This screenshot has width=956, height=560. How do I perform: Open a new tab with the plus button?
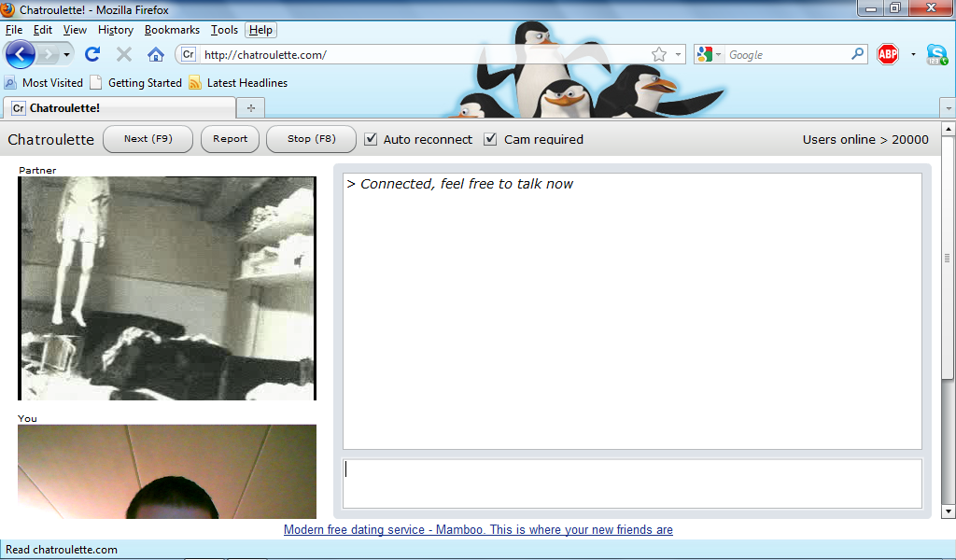pyautogui.click(x=250, y=108)
